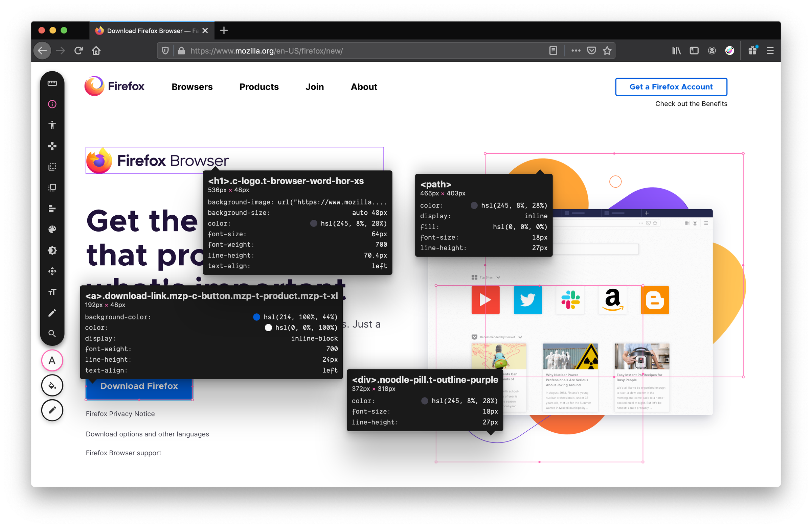This screenshot has width=812, height=528.
Task: Show the browser sidebars
Action: pos(694,51)
